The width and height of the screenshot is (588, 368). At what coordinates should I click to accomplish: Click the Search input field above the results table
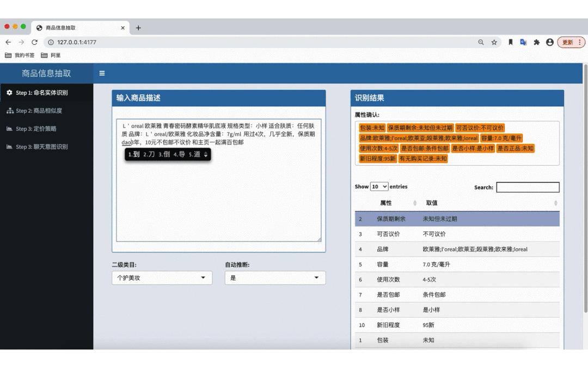tap(527, 187)
